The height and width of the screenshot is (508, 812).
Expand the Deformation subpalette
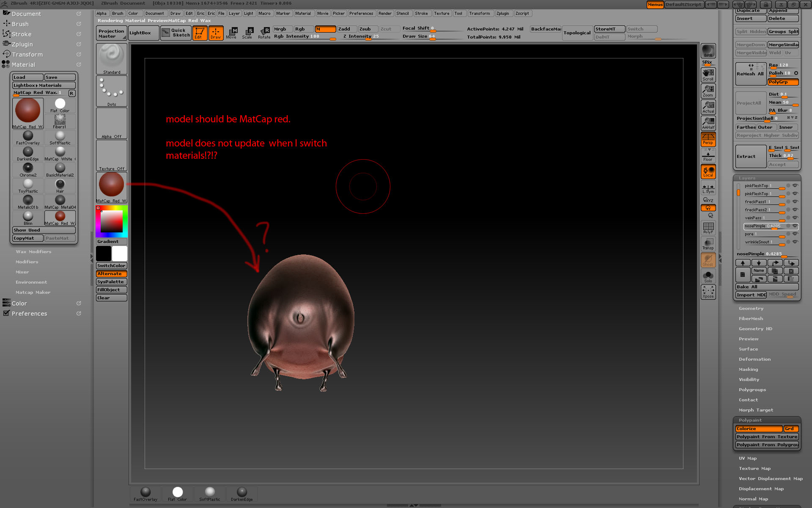(x=755, y=359)
